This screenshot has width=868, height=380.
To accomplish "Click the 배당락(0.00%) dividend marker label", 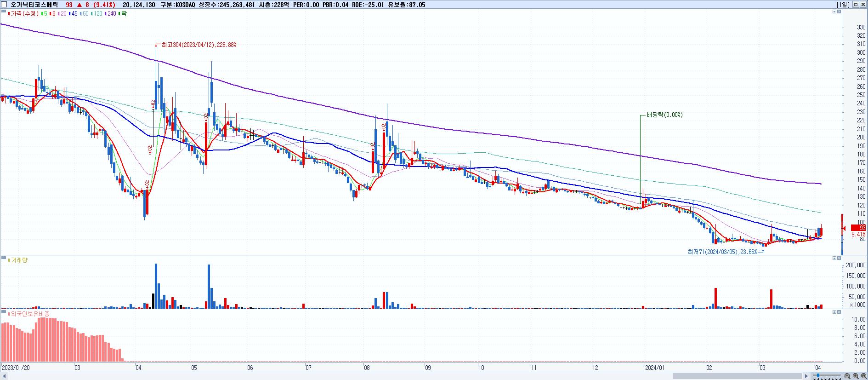I will [x=664, y=115].
